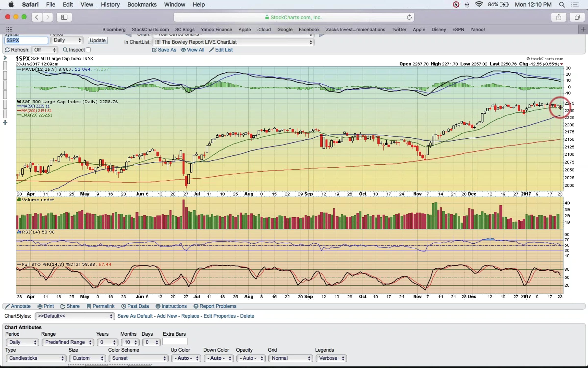Click the Edit List pencil icon

coord(211,50)
